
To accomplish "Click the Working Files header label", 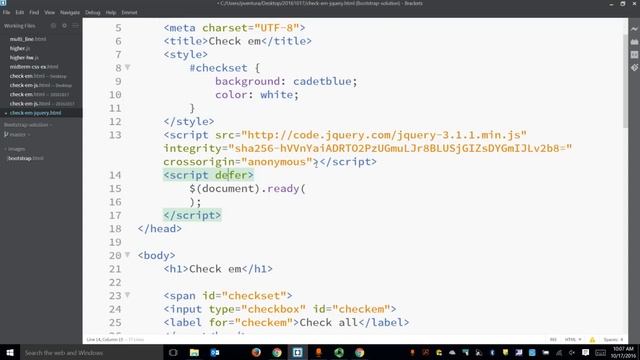I will pyautogui.click(x=20, y=26).
